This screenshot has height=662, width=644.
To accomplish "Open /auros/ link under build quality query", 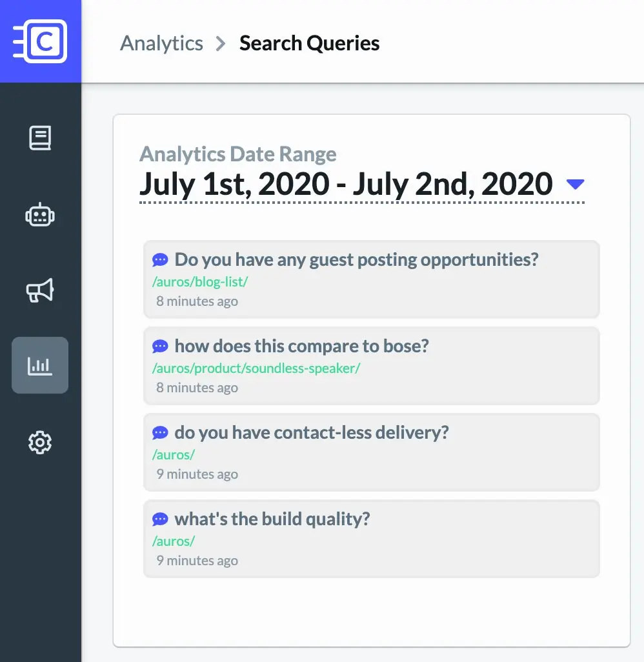I will click(x=174, y=541).
